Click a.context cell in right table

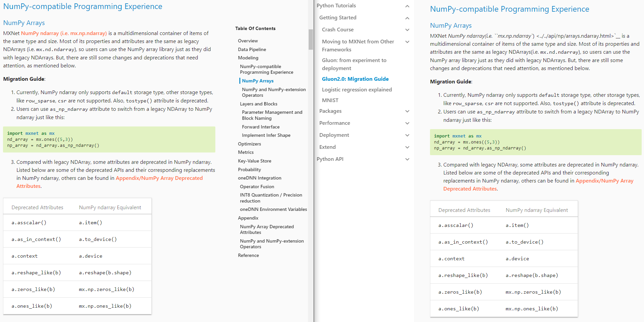pyautogui.click(x=451, y=259)
